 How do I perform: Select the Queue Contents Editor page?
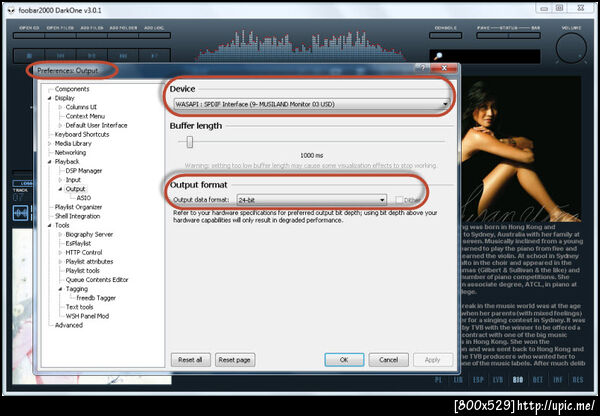[x=97, y=280]
